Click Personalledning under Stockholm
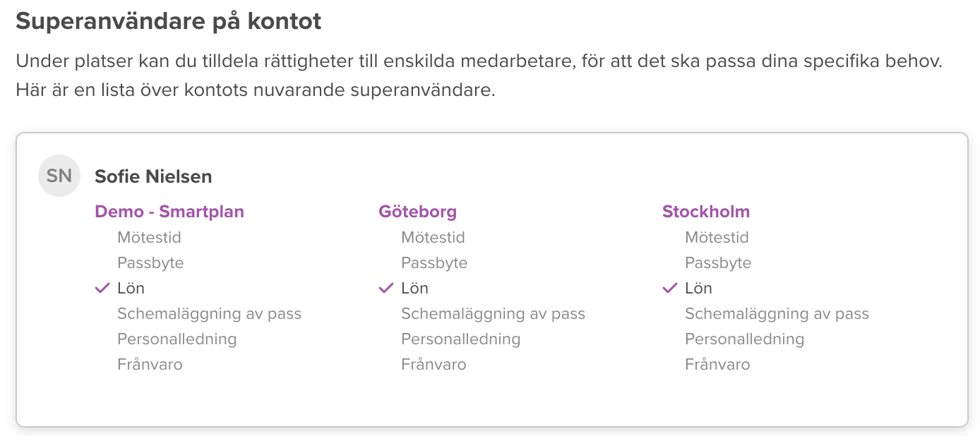Screen dimensions: 980x436 point(744,339)
